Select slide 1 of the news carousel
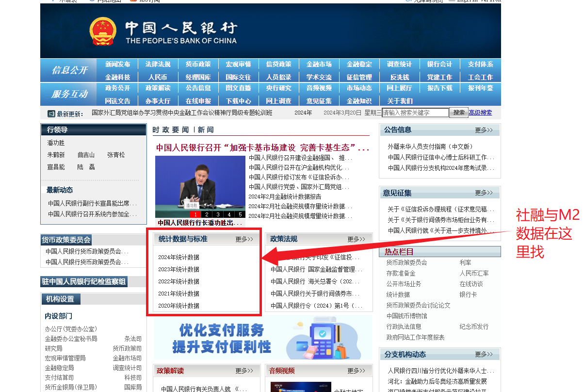584x392 pixels. (195, 214)
